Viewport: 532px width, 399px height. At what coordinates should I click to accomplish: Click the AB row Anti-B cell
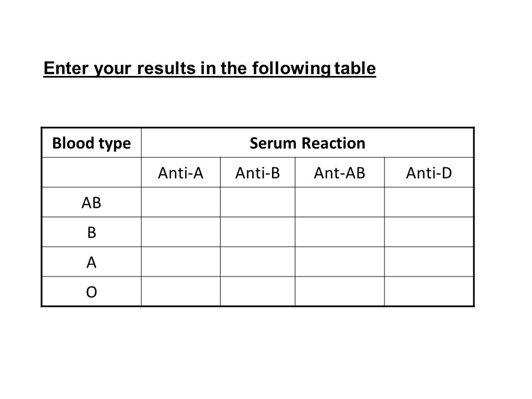pyautogui.click(x=258, y=202)
